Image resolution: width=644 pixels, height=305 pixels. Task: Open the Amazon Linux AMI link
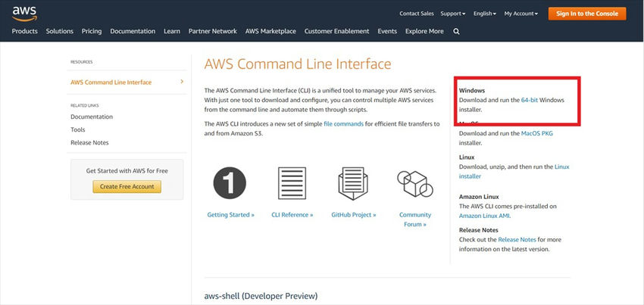[485, 216]
